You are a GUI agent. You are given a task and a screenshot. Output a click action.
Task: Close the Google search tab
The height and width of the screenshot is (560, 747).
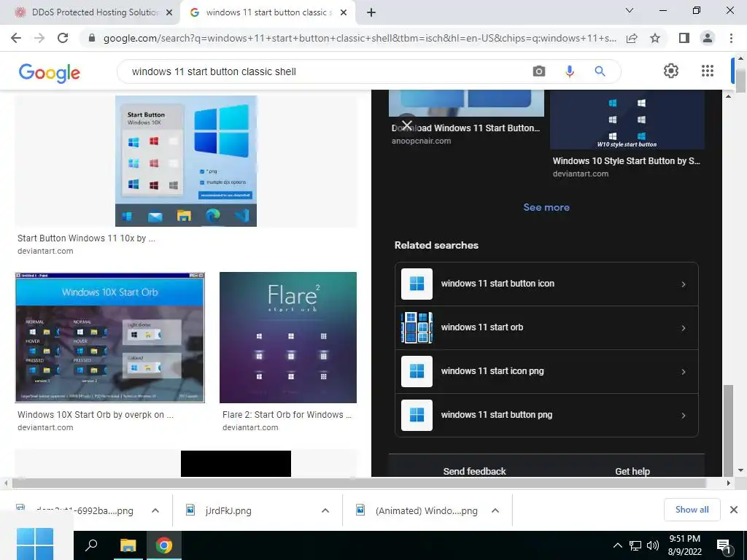(344, 12)
